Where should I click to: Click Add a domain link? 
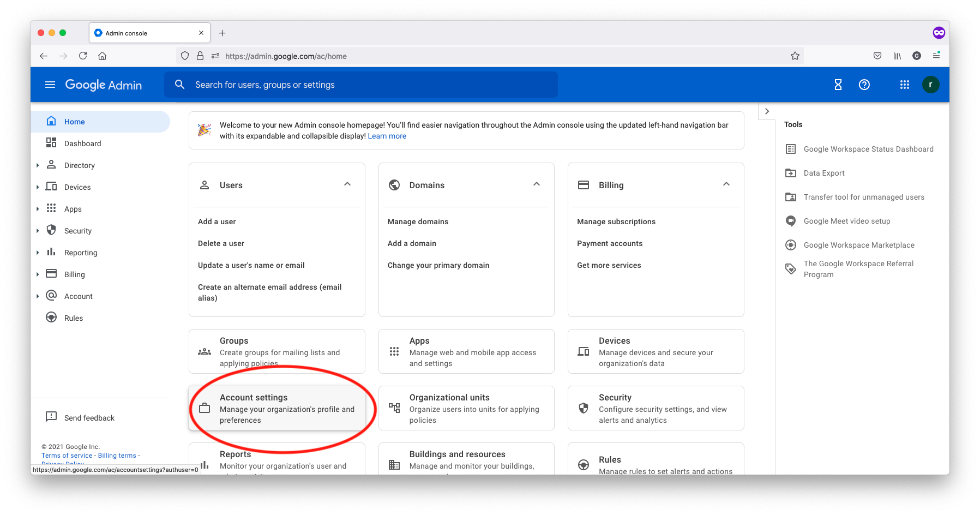pyautogui.click(x=412, y=243)
